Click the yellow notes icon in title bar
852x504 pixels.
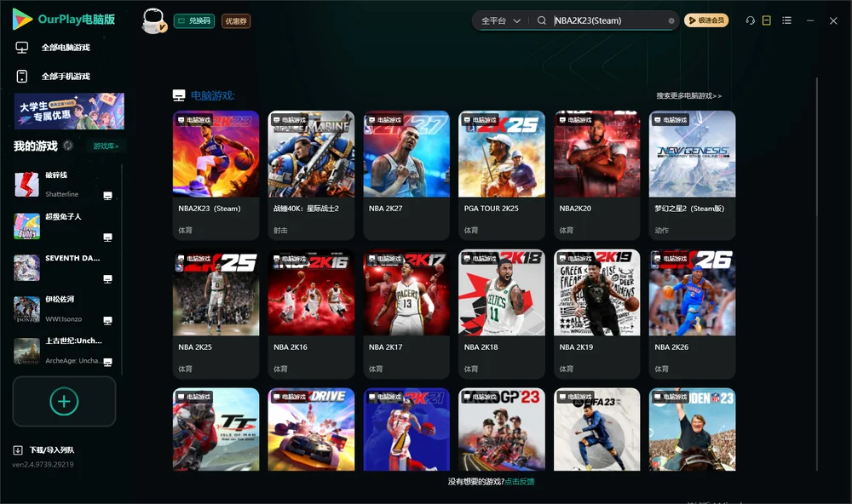767,20
